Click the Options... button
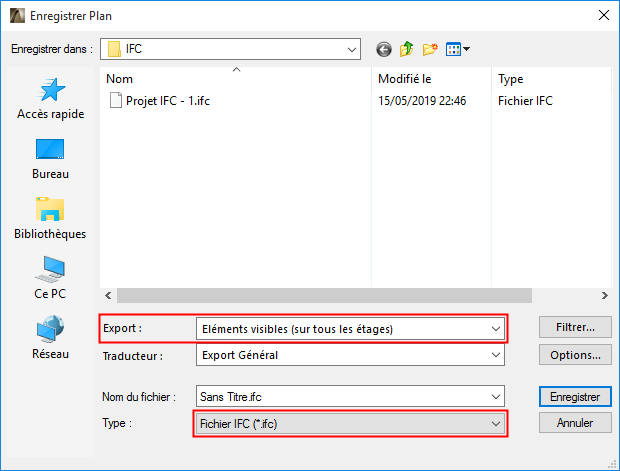This screenshot has height=471, width=620. pyautogui.click(x=575, y=355)
